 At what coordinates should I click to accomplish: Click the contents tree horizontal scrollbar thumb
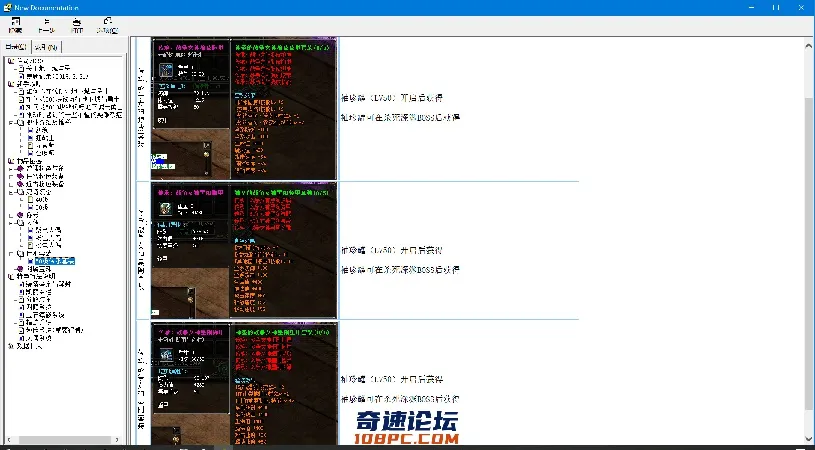[65, 440]
